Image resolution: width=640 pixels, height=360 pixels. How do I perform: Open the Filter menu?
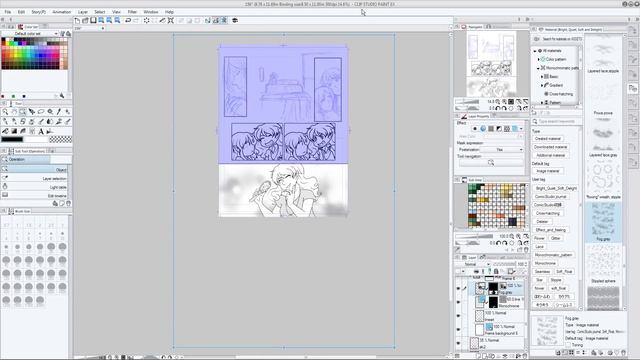point(132,12)
